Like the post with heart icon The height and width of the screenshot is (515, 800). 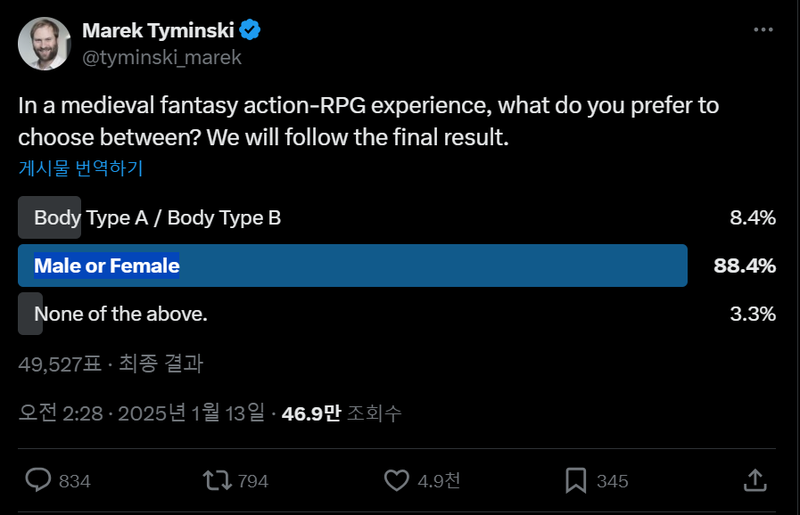click(x=398, y=481)
